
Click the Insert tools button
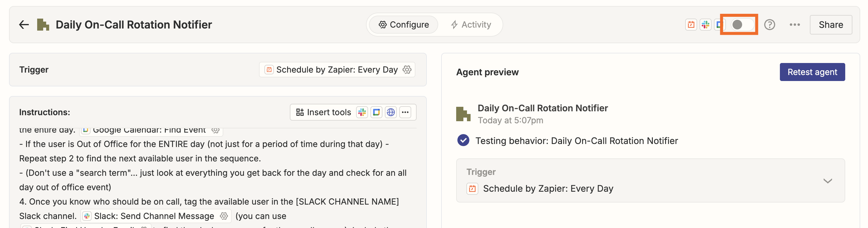(323, 112)
